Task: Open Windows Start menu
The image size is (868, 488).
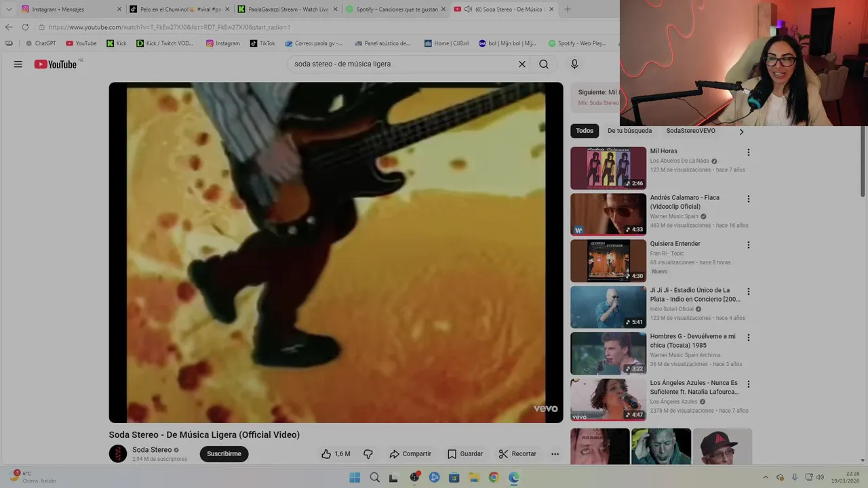Action: 355,477
